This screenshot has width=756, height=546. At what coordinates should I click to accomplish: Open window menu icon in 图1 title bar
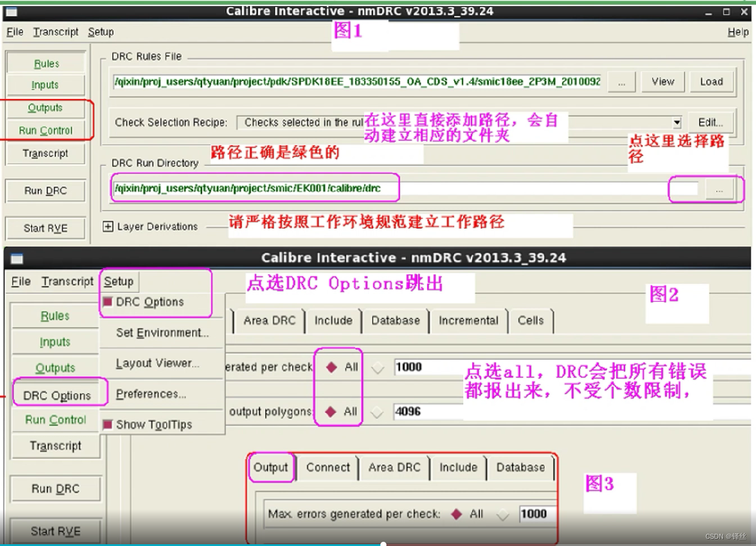(11, 12)
